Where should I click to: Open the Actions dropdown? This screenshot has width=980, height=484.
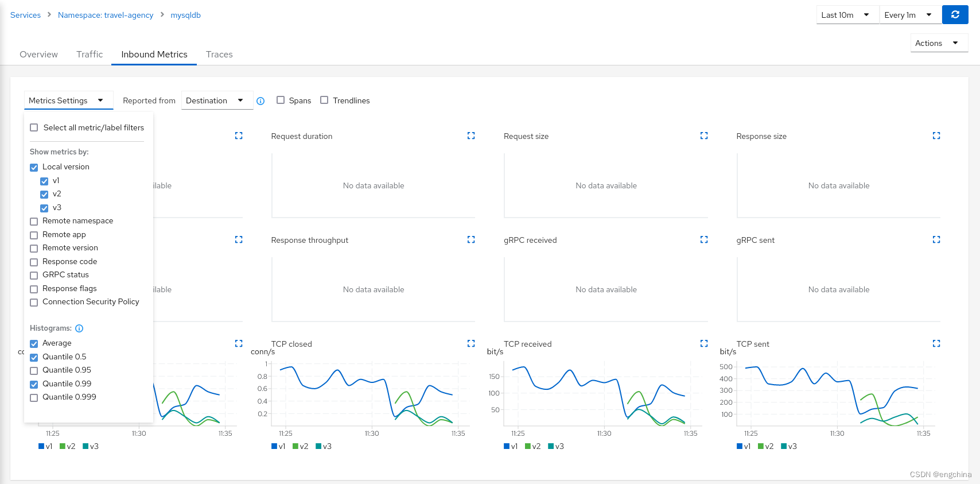coord(939,43)
